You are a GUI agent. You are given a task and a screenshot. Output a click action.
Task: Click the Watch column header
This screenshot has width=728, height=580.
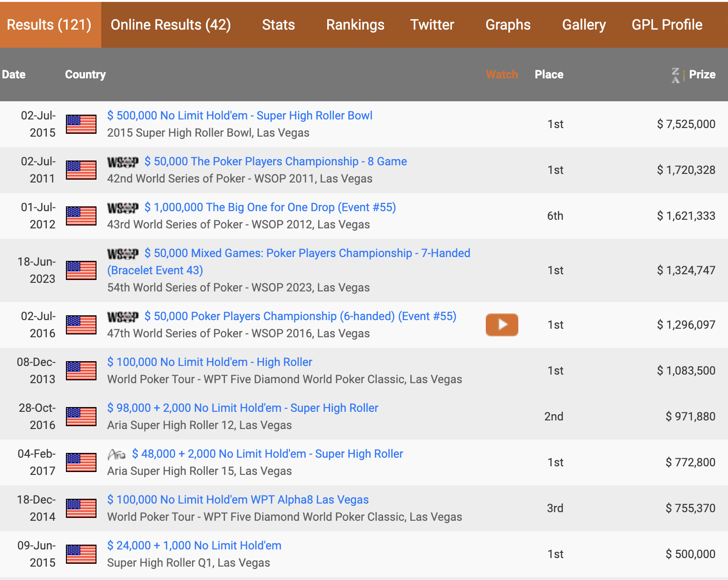[x=502, y=75]
